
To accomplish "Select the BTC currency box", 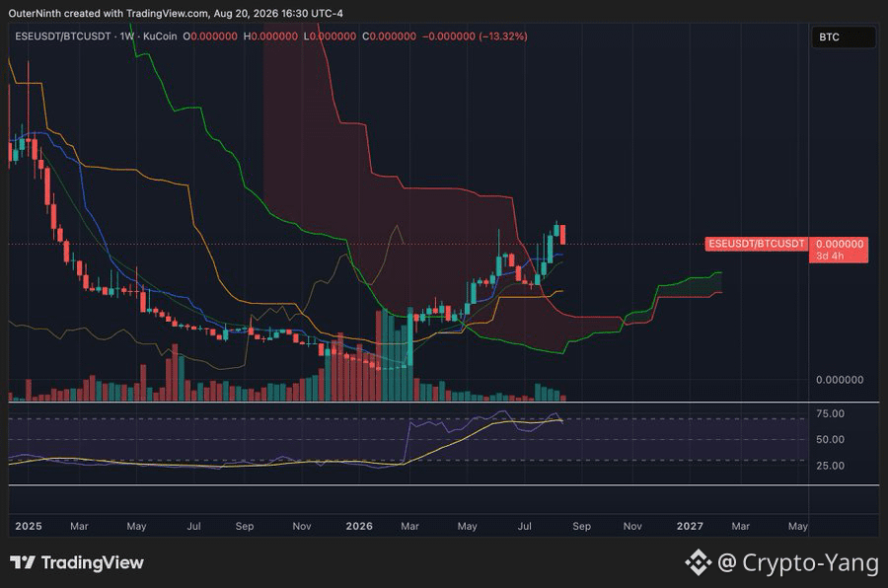I will [844, 37].
